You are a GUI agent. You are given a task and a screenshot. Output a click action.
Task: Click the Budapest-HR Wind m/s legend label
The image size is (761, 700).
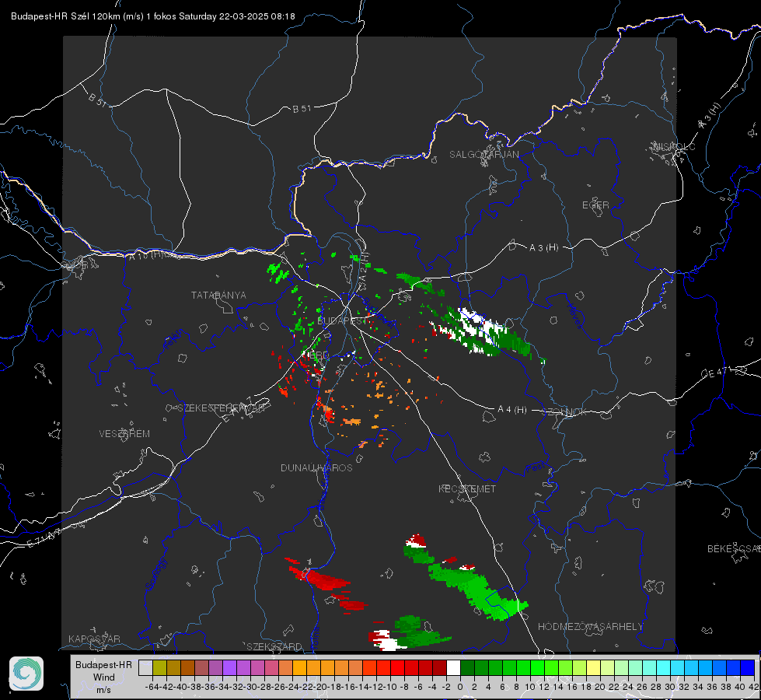click(x=103, y=677)
